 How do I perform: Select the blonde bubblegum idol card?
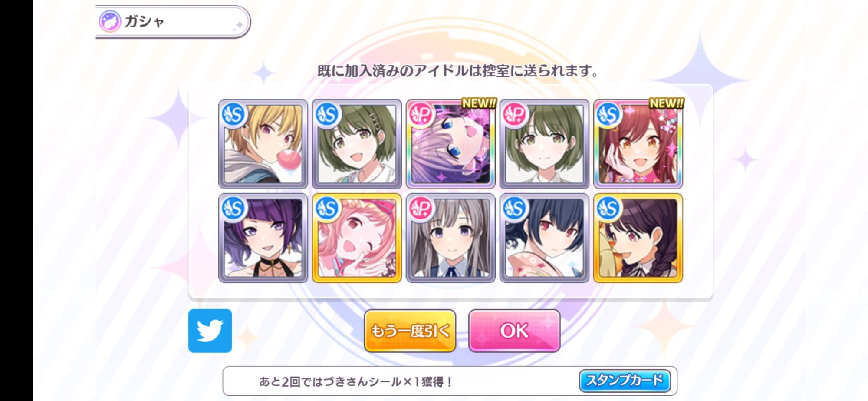pyautogui.click(x=263, y=144)
